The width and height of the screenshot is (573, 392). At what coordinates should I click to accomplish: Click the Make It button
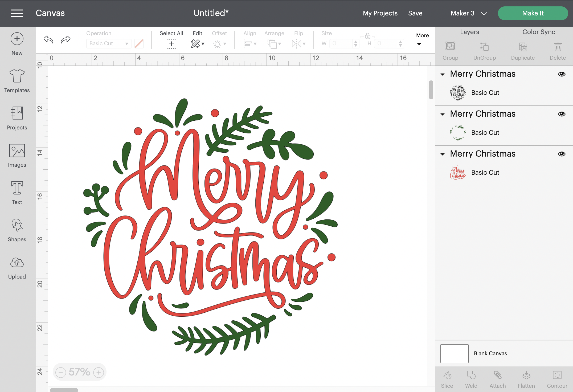pos(533,13)
